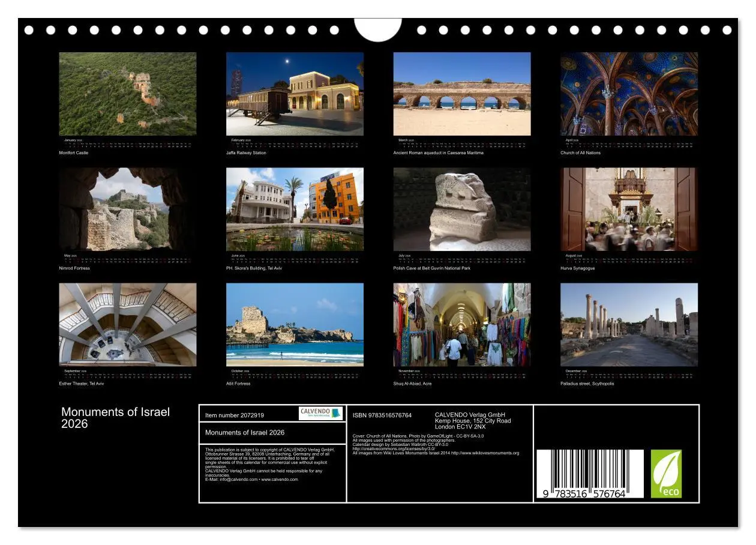View the Palladius street Scythopolis image
756x545 pixels.
(628, 325)
